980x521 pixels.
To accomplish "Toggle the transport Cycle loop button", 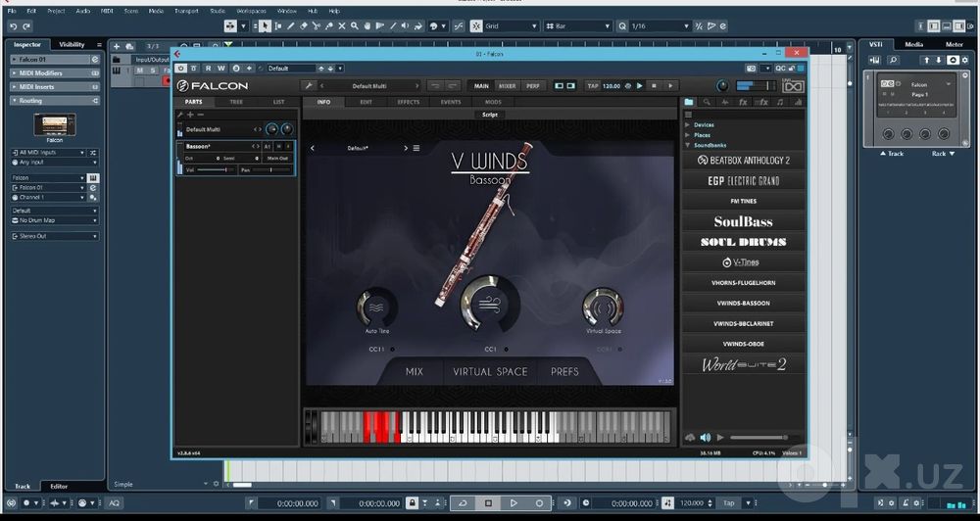I will 464,503.
